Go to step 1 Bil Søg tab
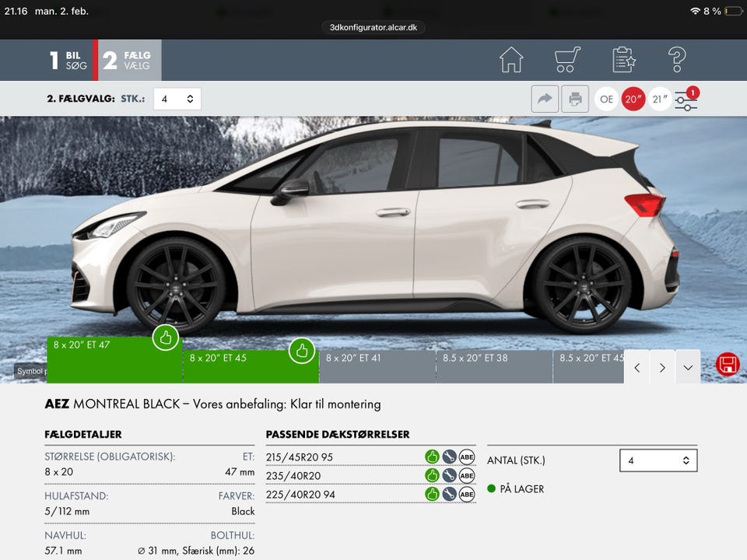 point(68,61)
